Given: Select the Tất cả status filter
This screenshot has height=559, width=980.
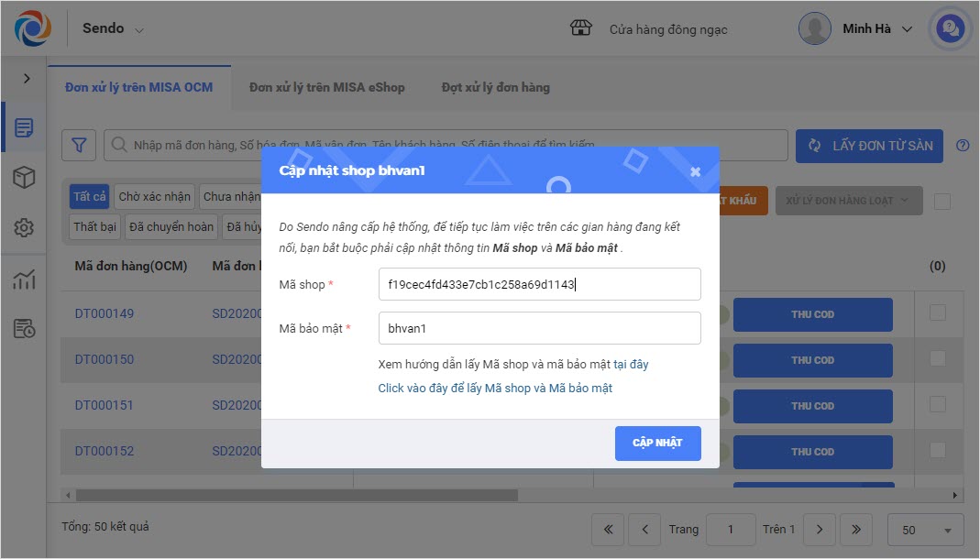Looking at the screenshot, I should pos(89,197).
